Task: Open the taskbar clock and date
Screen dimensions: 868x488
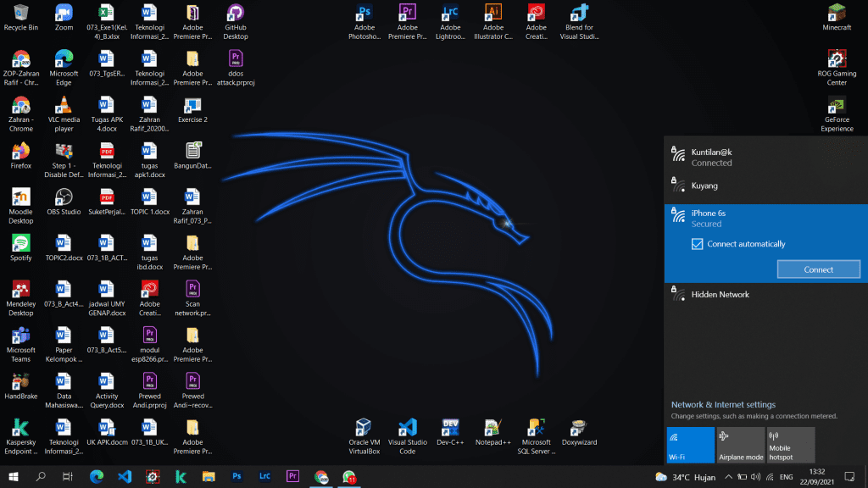Action: click(x=816, y=477)
